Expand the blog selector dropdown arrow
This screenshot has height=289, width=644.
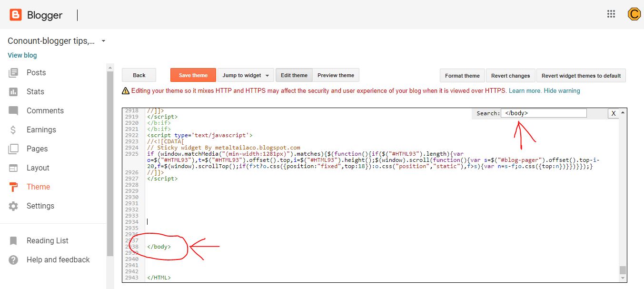pos(103,41)
